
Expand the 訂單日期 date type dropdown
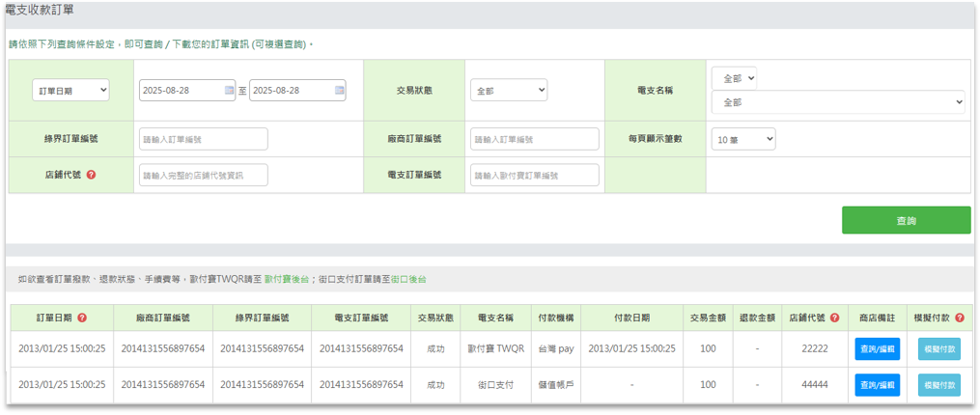pos(70,90)
